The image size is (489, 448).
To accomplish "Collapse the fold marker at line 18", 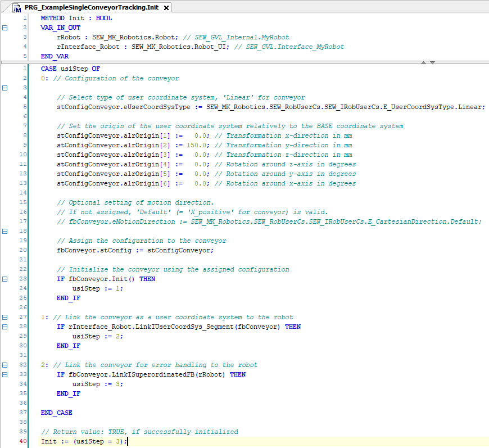I will (x=5, y=231).
